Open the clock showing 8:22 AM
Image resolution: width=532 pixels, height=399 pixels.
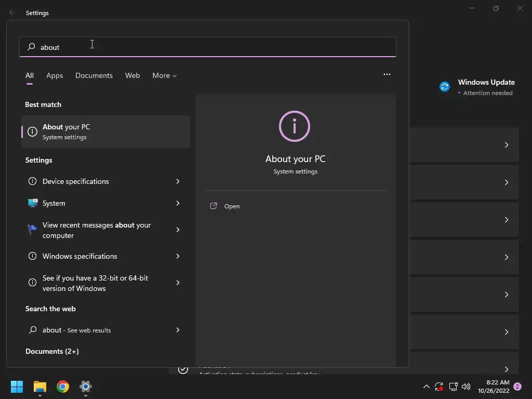tap(494, 387)
